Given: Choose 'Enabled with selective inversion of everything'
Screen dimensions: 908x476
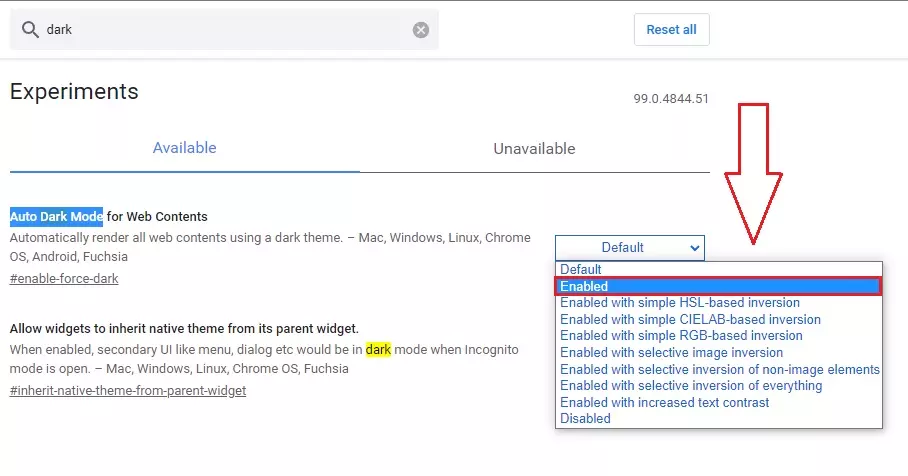Looking at the screenshot, I should 719,386.
